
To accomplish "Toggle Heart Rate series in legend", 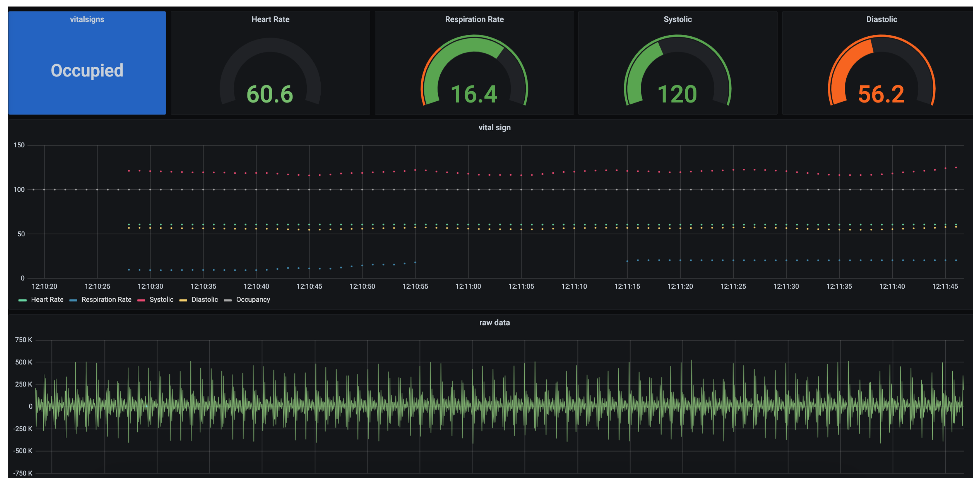I will 47,300.
